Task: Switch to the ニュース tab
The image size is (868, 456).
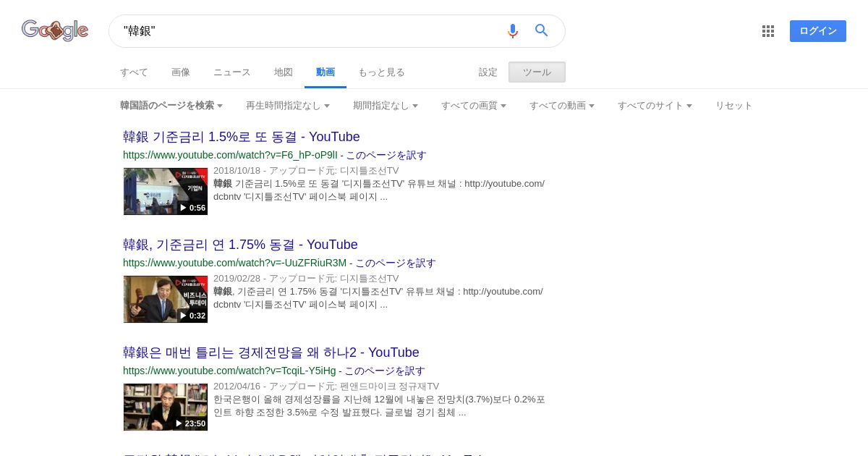Action: (232, 72)
